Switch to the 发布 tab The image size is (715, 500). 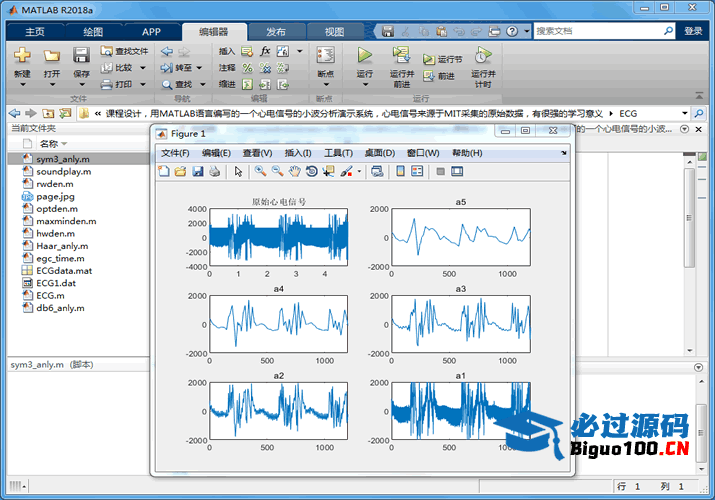click(x=276, y=31)
